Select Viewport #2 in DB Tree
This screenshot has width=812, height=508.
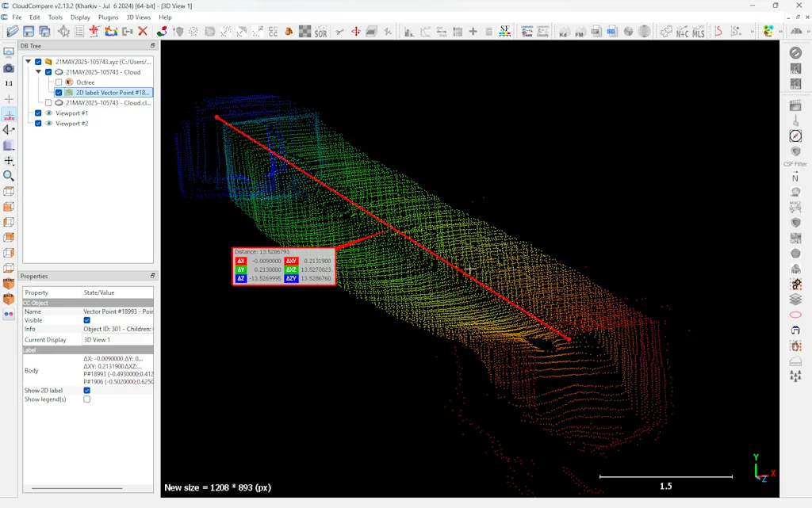tap(71, 124)
